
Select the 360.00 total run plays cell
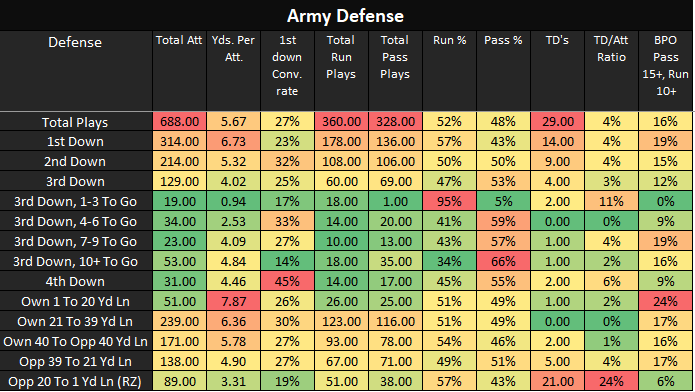click(341, 122)
